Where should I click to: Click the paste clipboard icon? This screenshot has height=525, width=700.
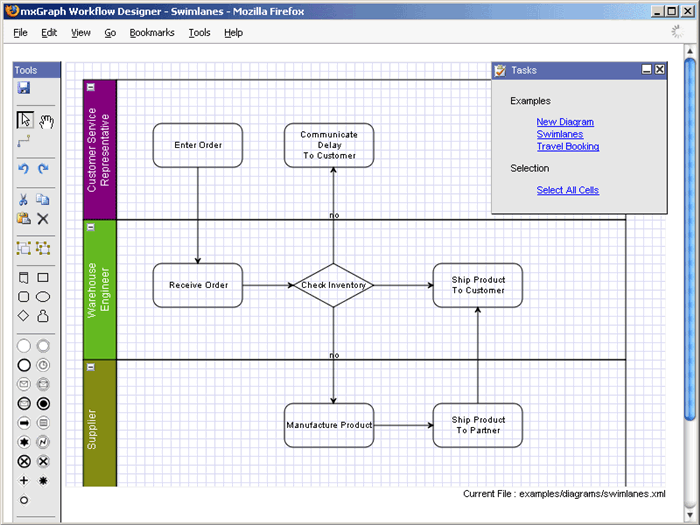(24, 218)
